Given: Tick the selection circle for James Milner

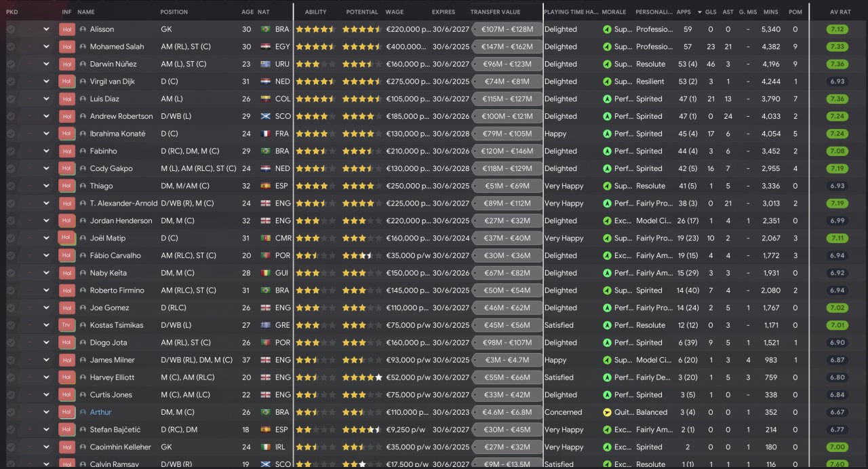Looking at the screenshot, I should 11,360.
